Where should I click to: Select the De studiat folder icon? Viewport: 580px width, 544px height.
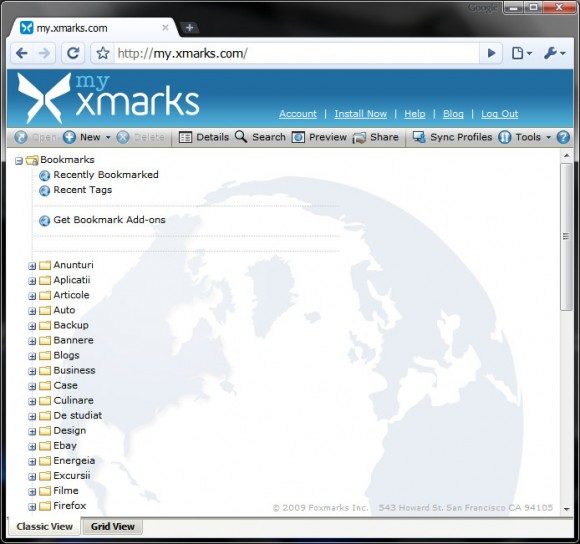[45, 416]
